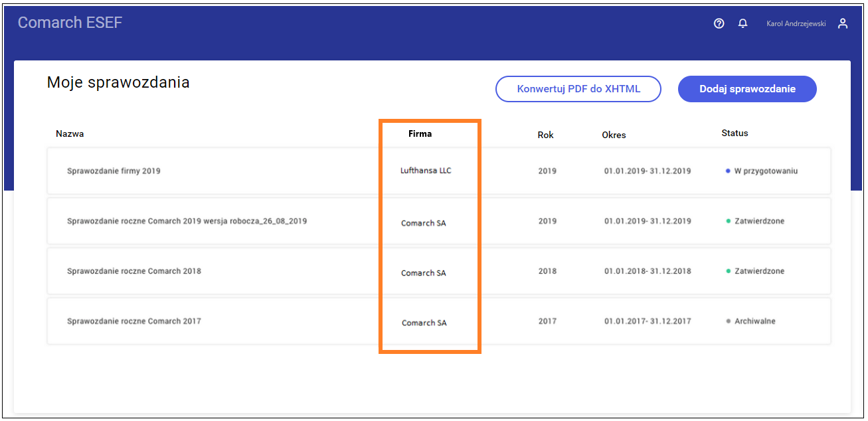Click year 2019 in Sprawozdanie firmy row
The image size is (868, 421).
coord(547,171)
